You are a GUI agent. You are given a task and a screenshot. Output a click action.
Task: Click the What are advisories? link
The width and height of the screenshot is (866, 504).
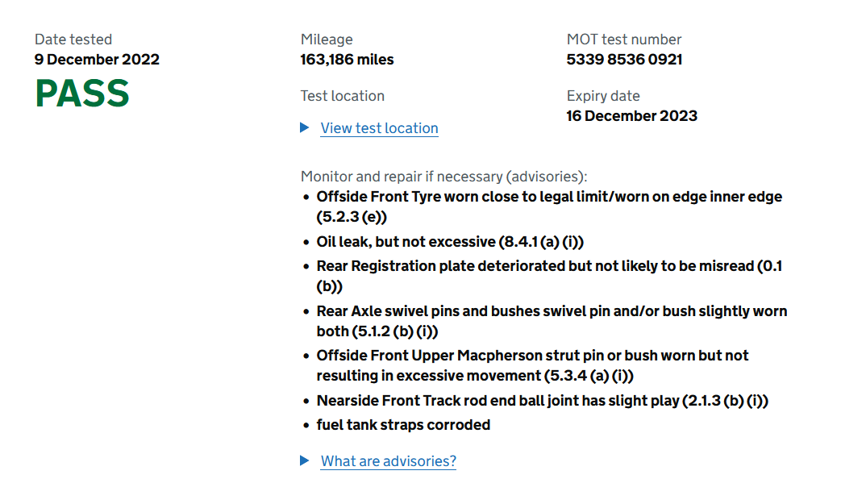(389, 461)
